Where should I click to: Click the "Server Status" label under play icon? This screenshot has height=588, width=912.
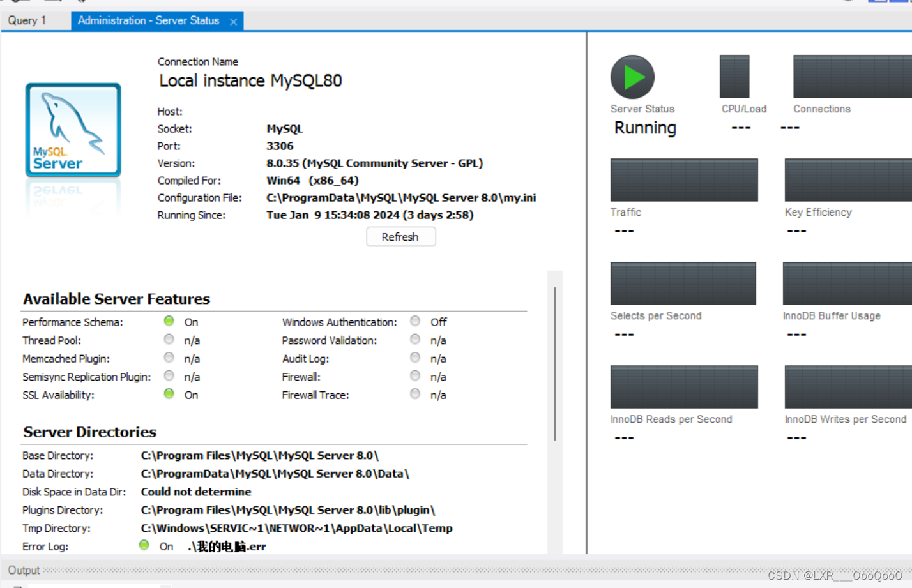pyautogui.click(x=642, y=109)
